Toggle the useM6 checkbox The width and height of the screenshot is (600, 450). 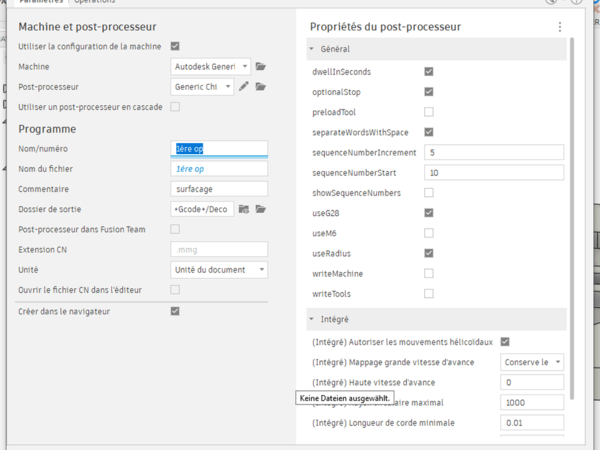click(x=428, y=233)
